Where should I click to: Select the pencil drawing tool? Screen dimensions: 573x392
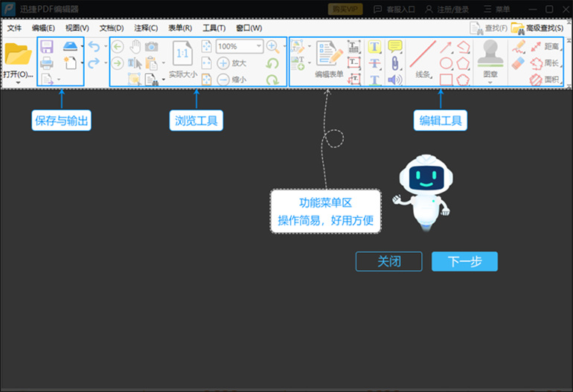tap(519, 46)
